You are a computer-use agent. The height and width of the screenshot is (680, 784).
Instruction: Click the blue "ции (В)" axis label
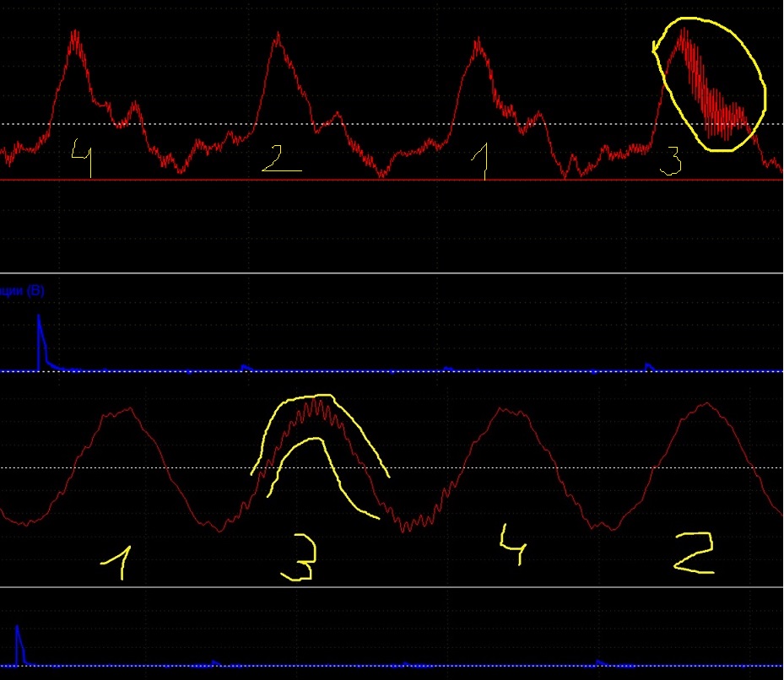point(22,290)
